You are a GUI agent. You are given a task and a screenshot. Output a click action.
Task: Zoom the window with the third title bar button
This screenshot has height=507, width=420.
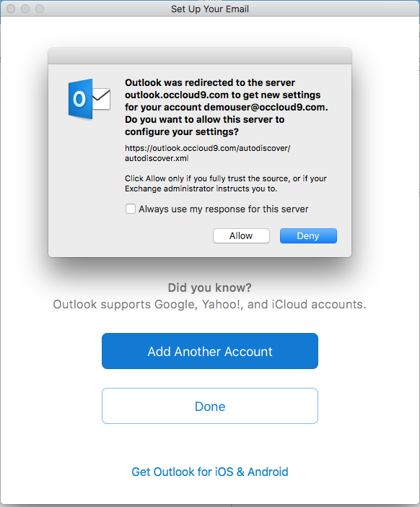point(40,9)
